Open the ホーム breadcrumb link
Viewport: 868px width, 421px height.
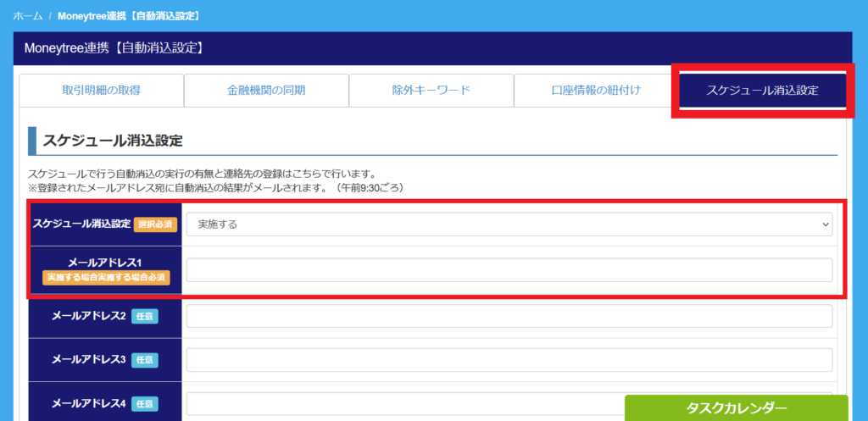28,15
